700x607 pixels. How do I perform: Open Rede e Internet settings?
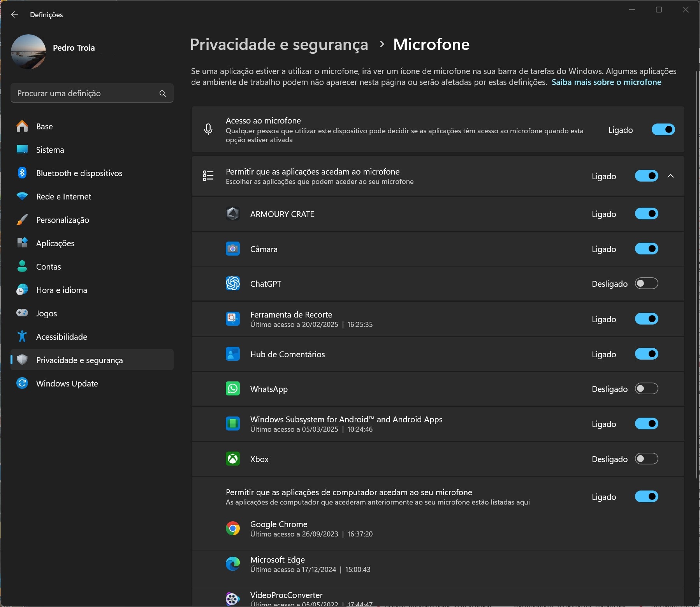tap(92, 196)
